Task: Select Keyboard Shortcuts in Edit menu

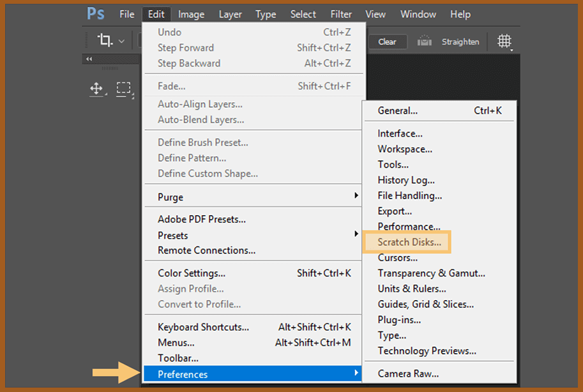Action: click(x=202, y=327)
